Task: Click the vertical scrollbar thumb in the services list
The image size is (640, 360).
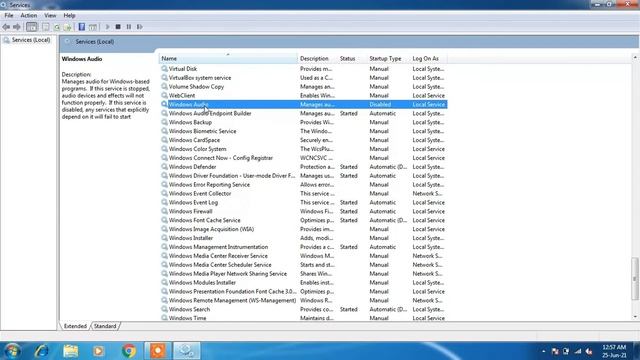Action: pos(635,278)
